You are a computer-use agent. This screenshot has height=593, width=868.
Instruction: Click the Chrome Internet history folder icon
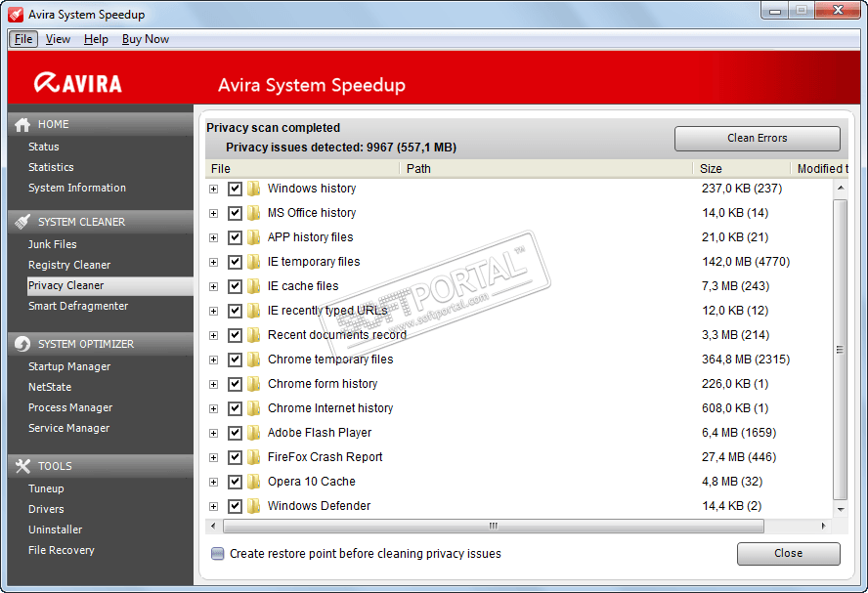click(x=253, y=408)
